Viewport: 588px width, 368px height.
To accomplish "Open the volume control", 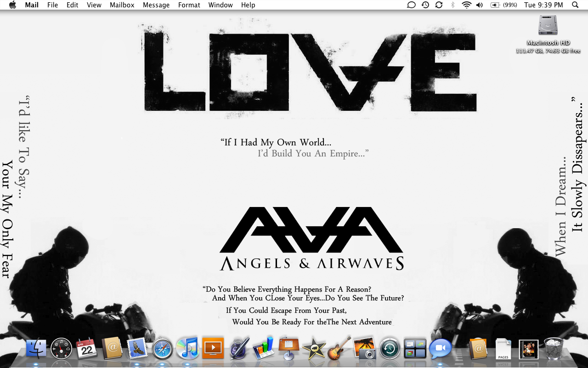I will click(x=480, y=5).
